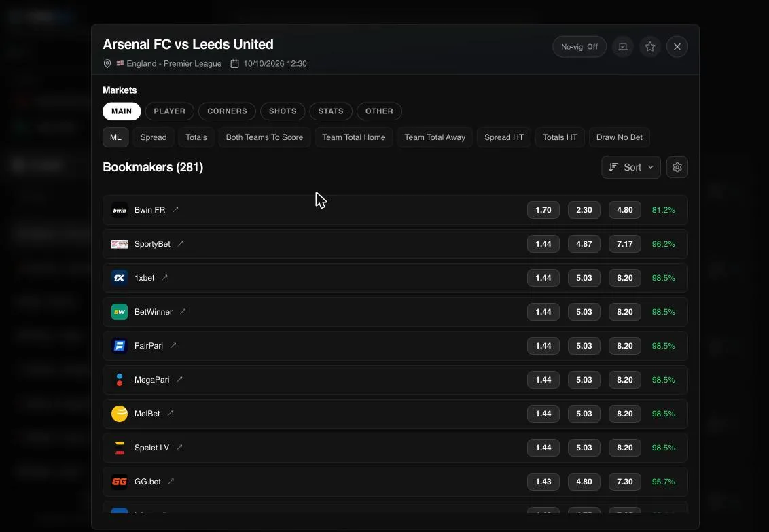Click the FairPari logo icon
Viewport: 769px width, 532px height.
[120, 346]
